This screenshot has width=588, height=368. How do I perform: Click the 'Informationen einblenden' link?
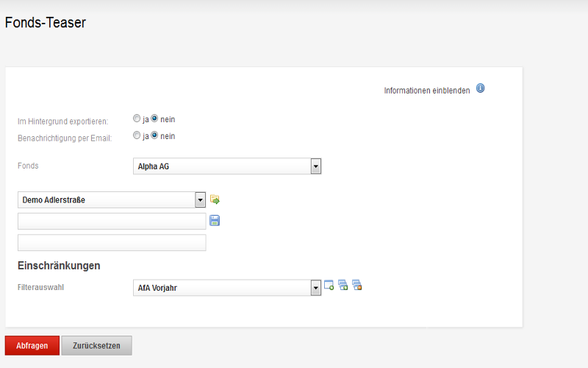[x=427, y=91]
